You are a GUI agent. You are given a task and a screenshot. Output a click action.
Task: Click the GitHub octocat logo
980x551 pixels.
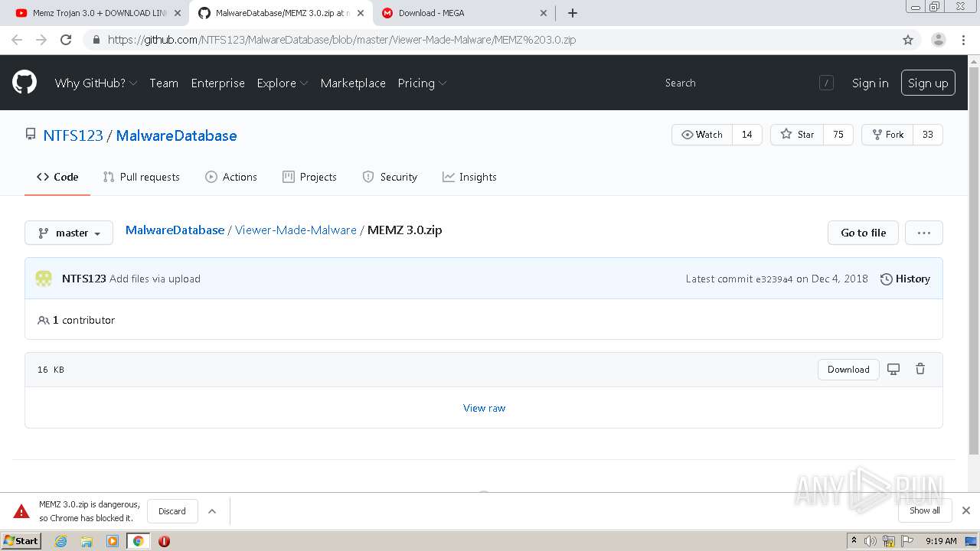(24, 83)
